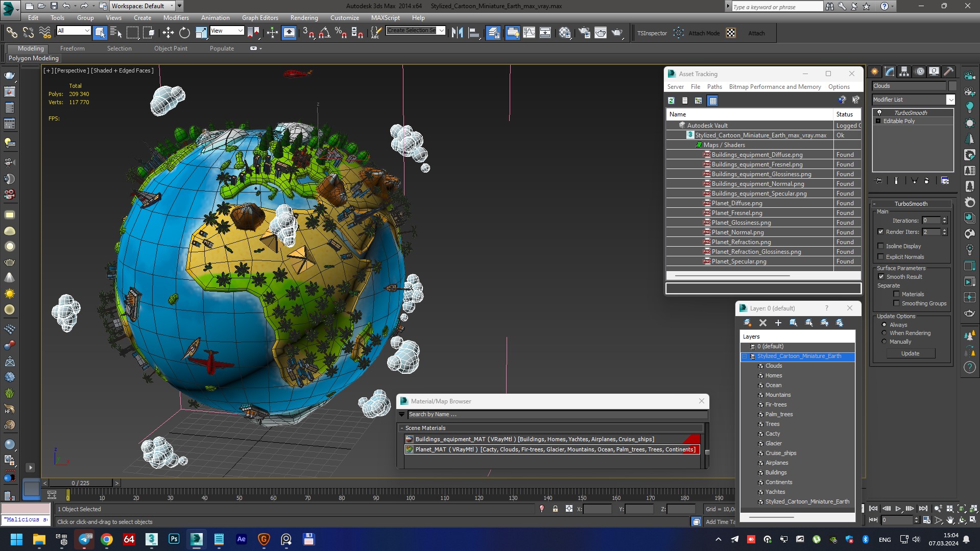
Task: Switch Asset Tracking to table view
Action: (x=713, y=101)
